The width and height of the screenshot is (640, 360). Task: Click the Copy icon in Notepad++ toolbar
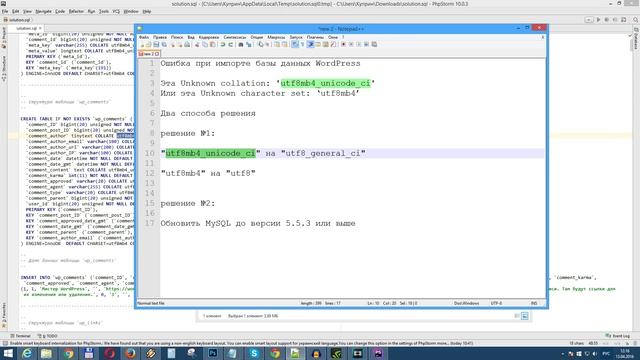[205, 44]
